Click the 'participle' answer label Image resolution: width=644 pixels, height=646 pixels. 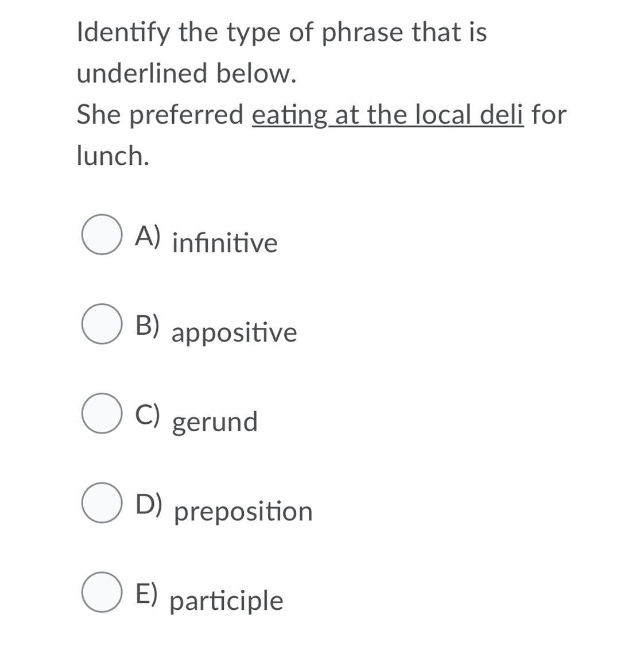[x=227, y=601]
